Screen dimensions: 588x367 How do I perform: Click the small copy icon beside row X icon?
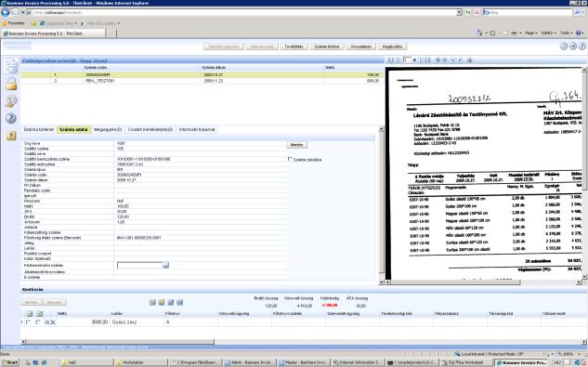click(x=47, y=322)
